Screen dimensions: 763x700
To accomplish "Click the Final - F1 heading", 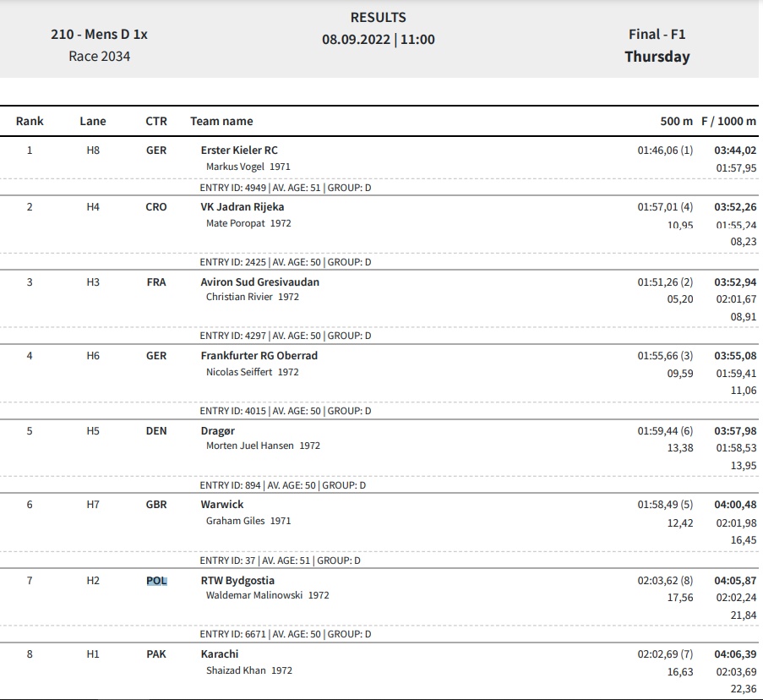I will (657, 35).
